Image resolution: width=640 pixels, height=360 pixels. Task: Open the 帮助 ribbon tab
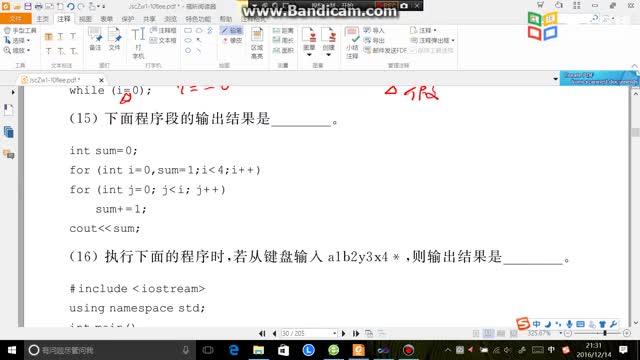[x=226, y=19]
